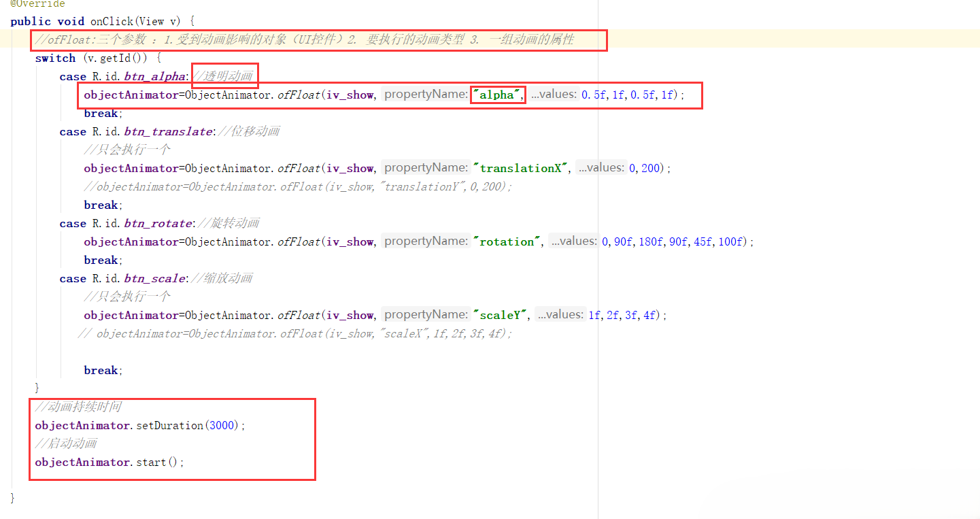Click iv_show argument on the rotation line
The height and width of the screenshot is (519, 980).
350,241
